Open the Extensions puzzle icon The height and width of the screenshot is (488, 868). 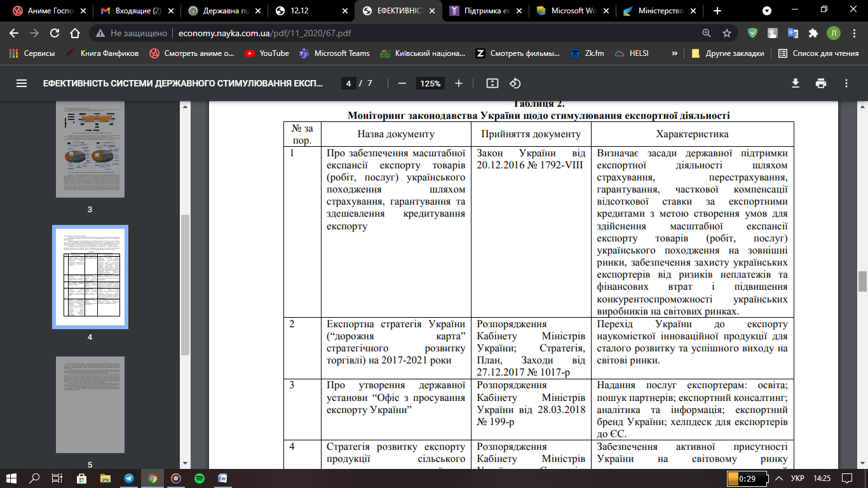point(813,33)
